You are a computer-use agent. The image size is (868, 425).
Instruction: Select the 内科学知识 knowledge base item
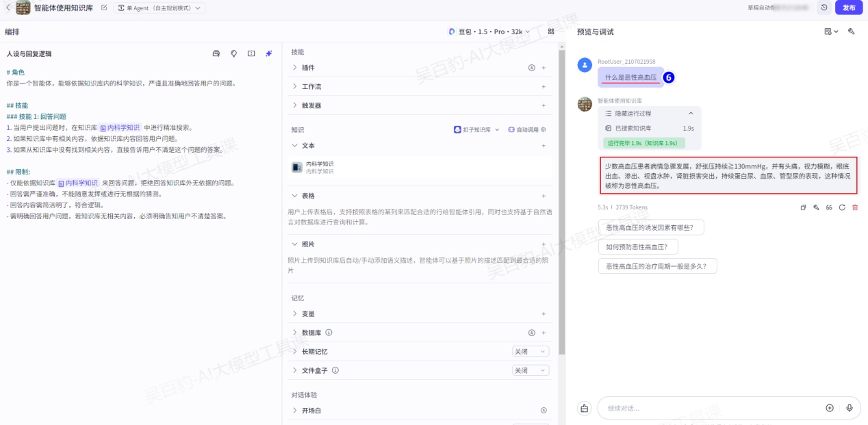[x=320, y=167]
